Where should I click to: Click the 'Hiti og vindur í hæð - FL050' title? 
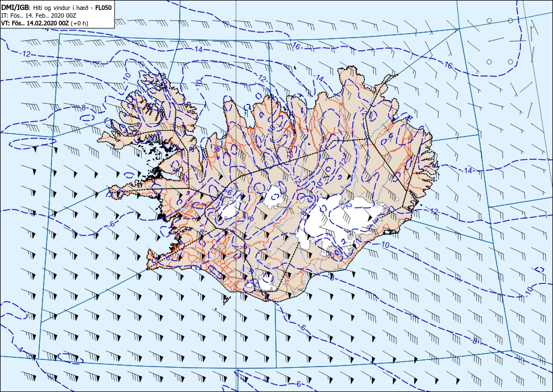click(x=72, y=7)
